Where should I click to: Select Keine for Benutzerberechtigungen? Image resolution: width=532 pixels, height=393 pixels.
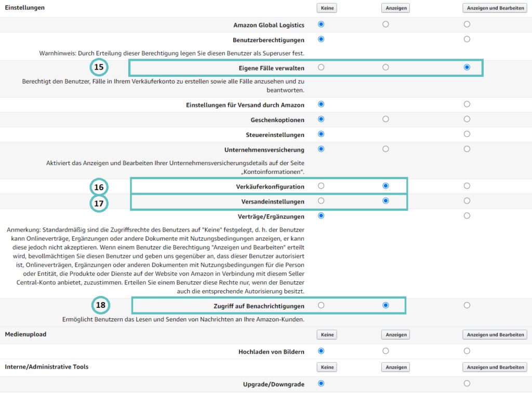[321, 39]
